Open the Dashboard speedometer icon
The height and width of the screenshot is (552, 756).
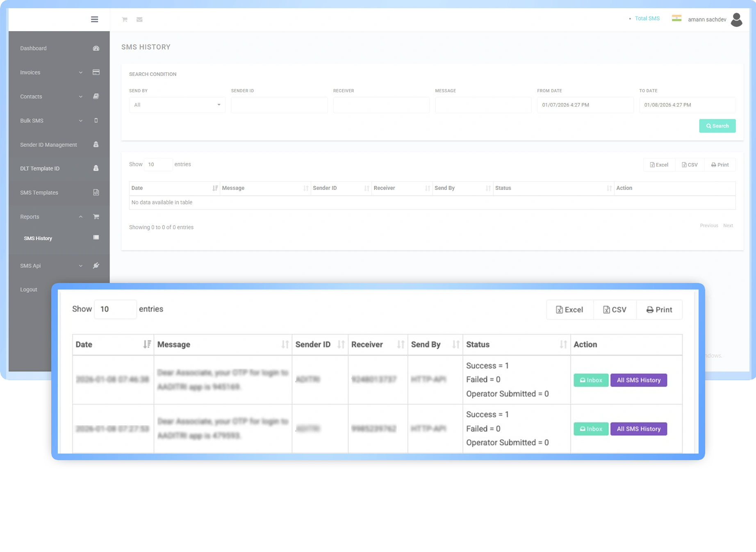(96, 48)
